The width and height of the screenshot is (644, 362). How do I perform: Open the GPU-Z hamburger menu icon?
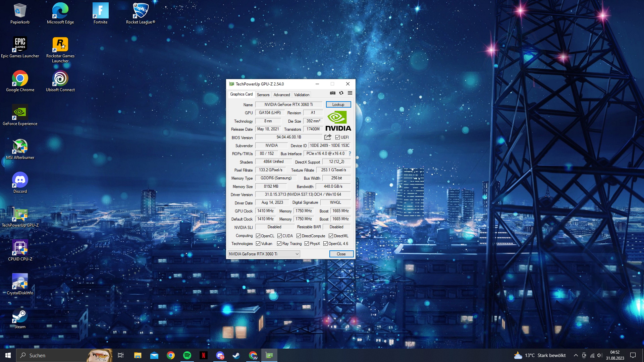[x=350, y=93]
